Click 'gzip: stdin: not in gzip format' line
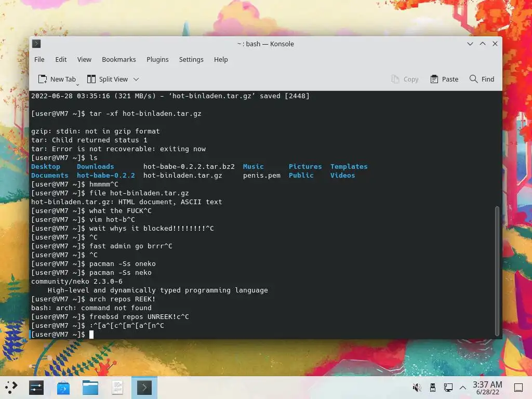The height and width of the screenshot is (399, 532). point(96,131)
